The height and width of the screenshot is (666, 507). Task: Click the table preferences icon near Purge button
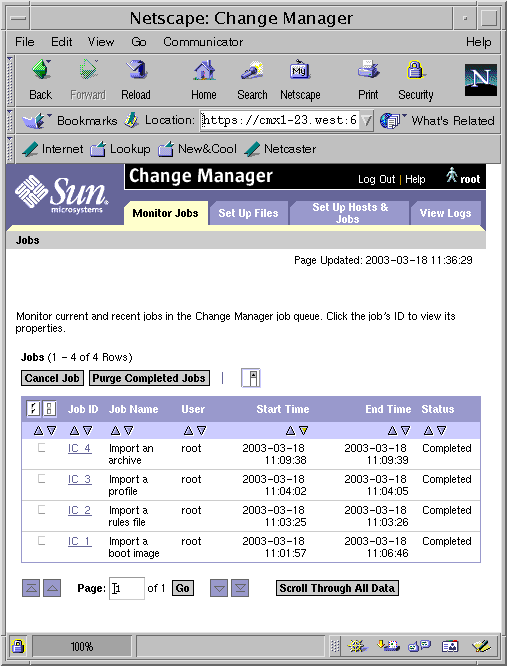(251, 378)
